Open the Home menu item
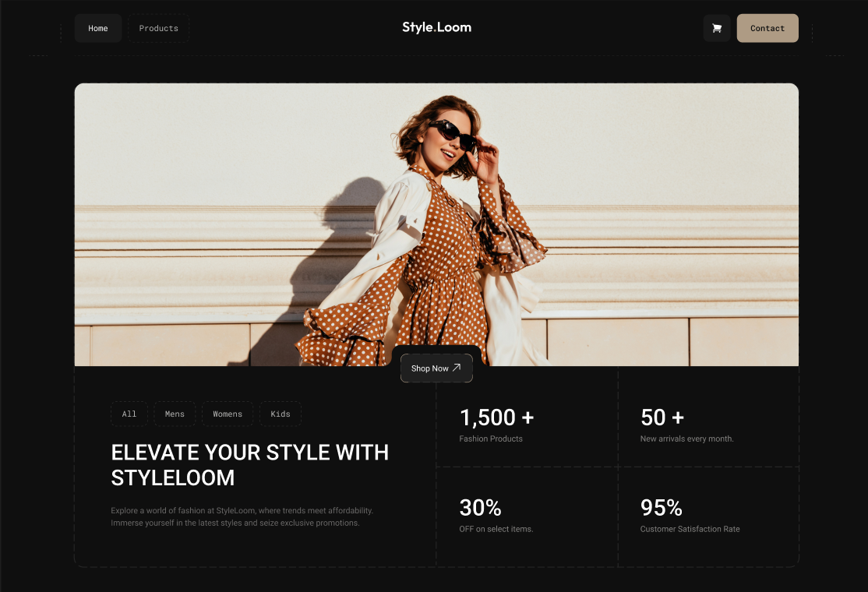The image size is (868, 592). point(97,28)
